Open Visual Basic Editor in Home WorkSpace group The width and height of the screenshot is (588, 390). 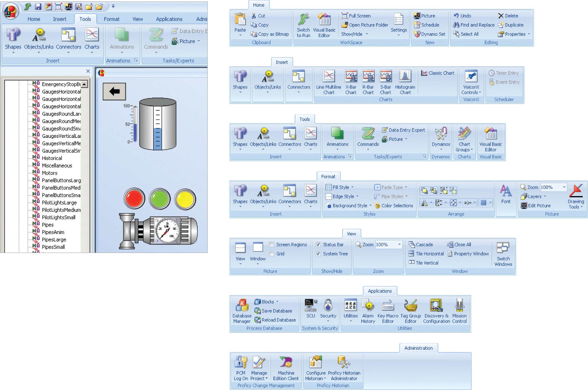pos(324,25)
